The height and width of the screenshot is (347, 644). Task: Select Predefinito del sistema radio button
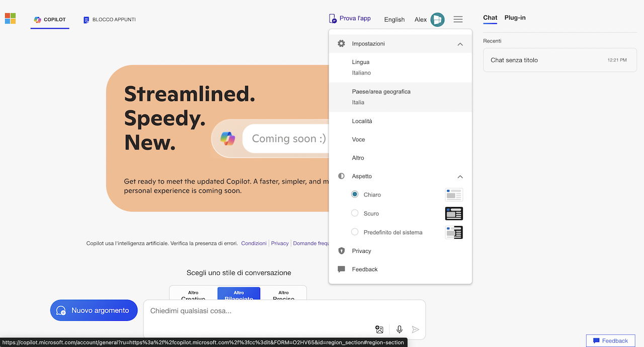(x=355, y=232)
